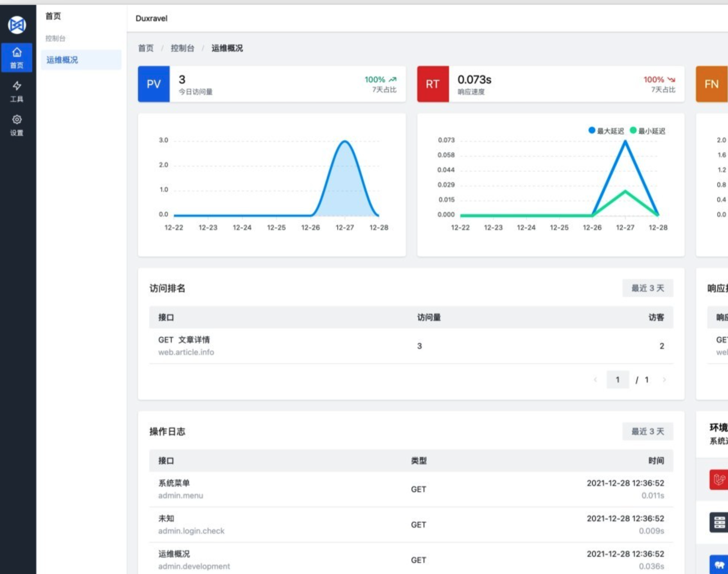Click the red Laravel environment icon
The width and height of the screenshot is (728, 574).
click(x=719, y=479)
